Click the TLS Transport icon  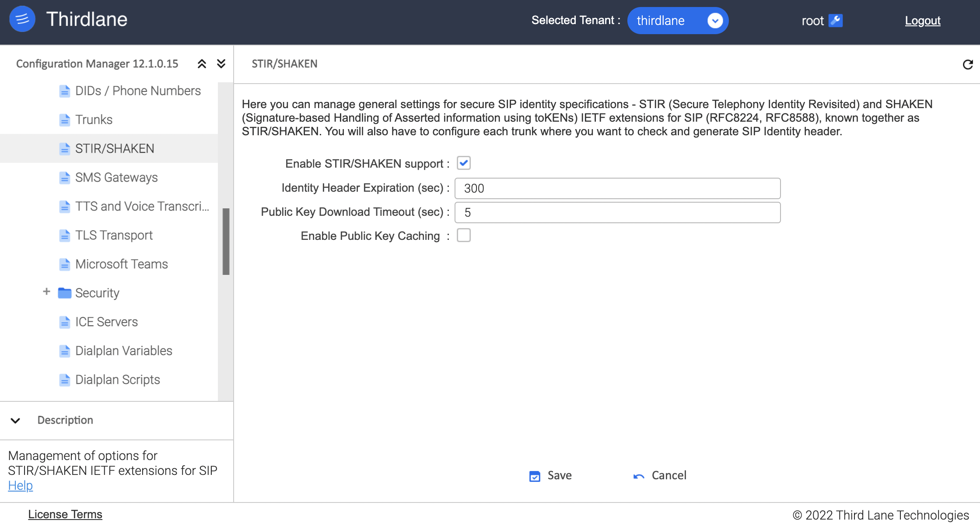(65, 235)
